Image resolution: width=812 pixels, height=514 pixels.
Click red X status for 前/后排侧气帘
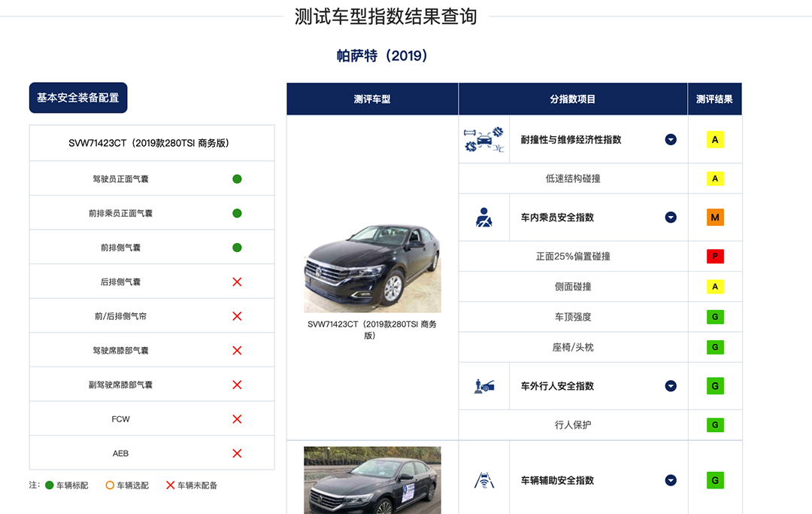tap(237, 316)
